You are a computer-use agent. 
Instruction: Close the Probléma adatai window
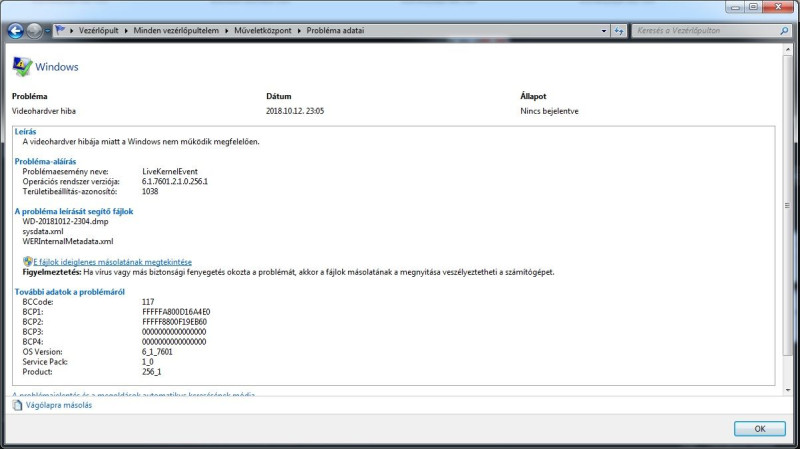coord(779,7)
